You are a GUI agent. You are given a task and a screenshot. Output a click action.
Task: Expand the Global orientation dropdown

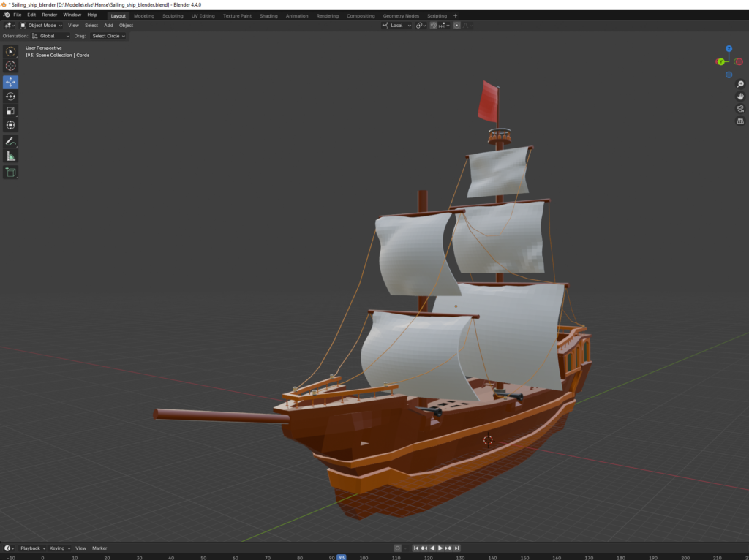tap(51, 36)
